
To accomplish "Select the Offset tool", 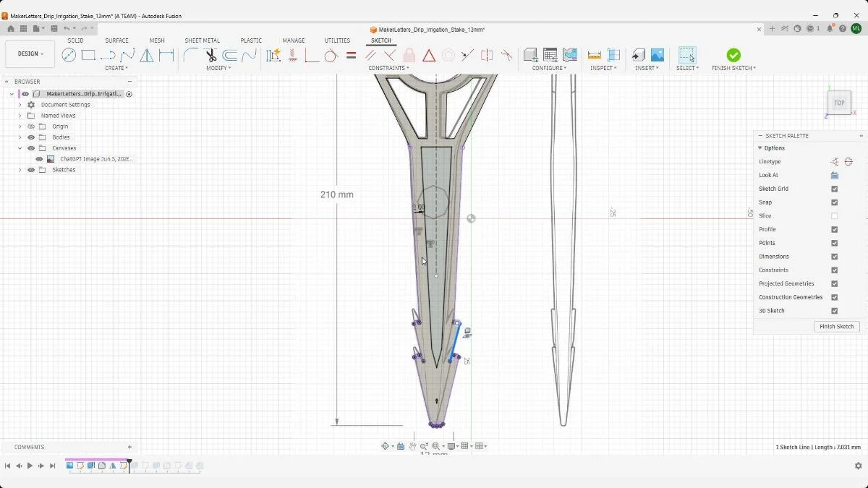I will click(230, 55).
